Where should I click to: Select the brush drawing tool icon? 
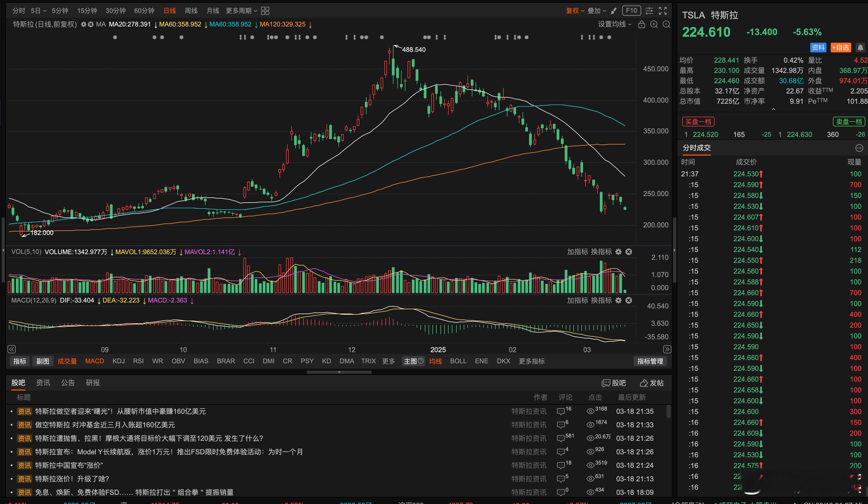coord(613,11)
